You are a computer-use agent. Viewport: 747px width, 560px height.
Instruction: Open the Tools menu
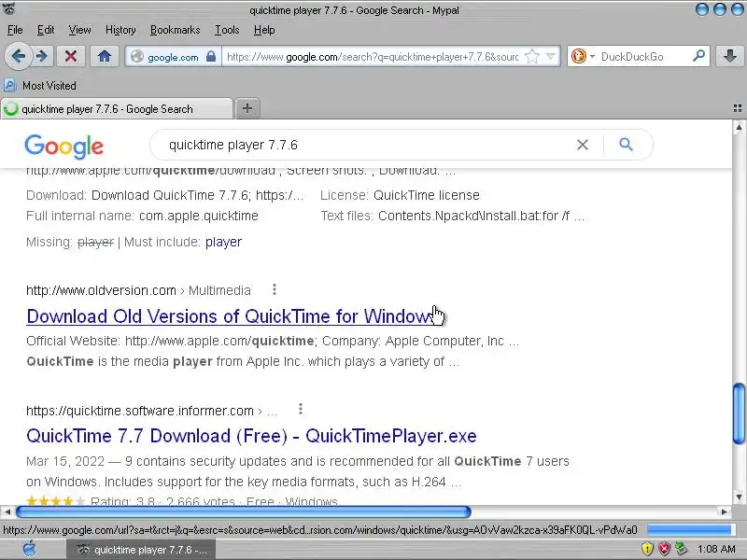coord(227,30)
